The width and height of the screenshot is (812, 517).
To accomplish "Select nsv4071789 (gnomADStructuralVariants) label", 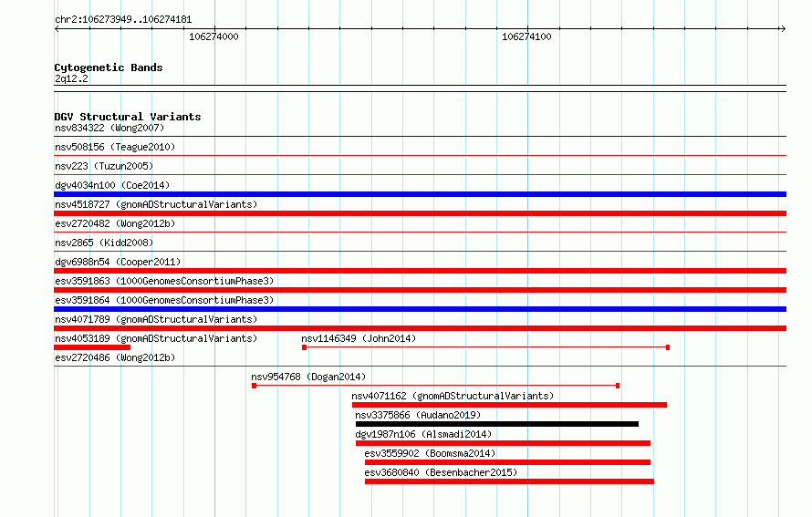I will coord(156,319).
